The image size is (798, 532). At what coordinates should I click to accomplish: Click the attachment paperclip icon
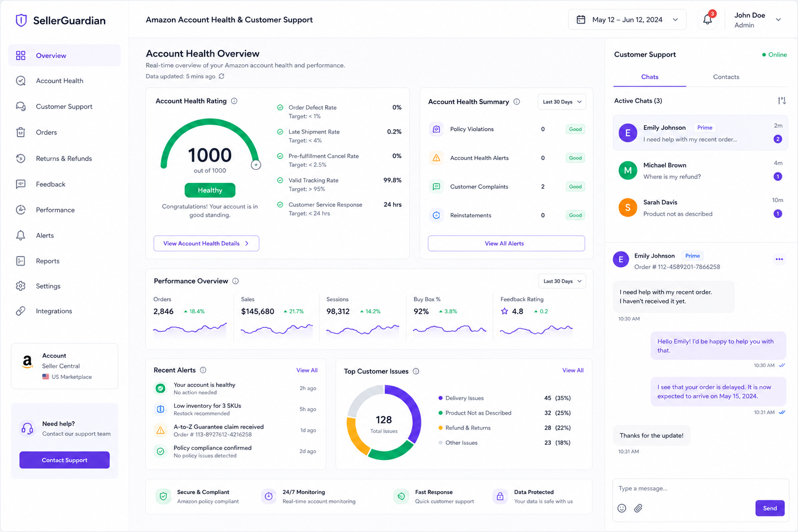pyautogui.click(x=639, y=508)
